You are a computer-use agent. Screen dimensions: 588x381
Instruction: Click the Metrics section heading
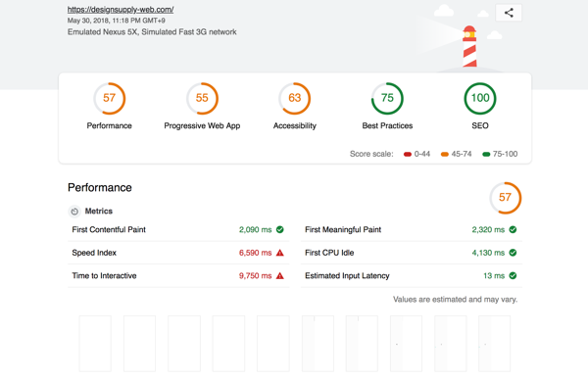point(99,212)
